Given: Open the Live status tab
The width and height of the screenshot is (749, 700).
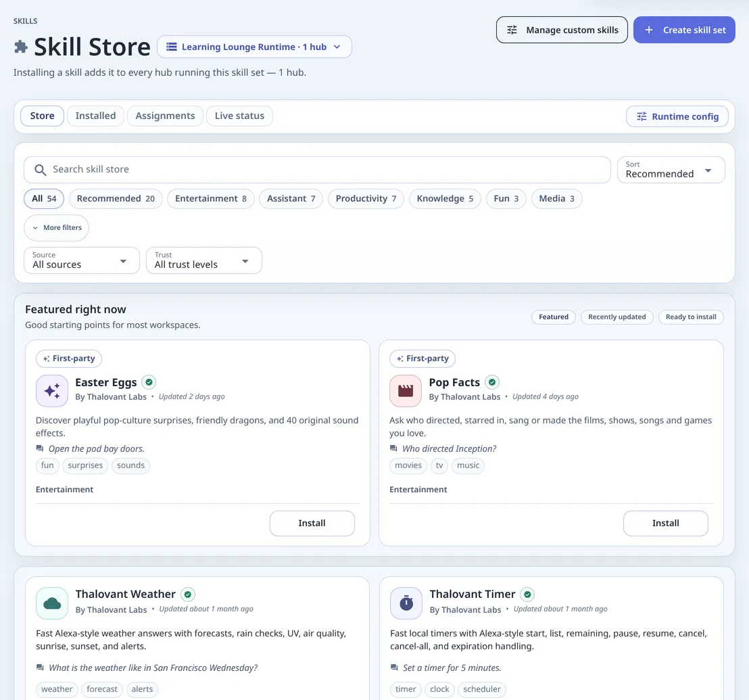Looking at the screenshot, I should pyautogui.click(x=239, y=116).
